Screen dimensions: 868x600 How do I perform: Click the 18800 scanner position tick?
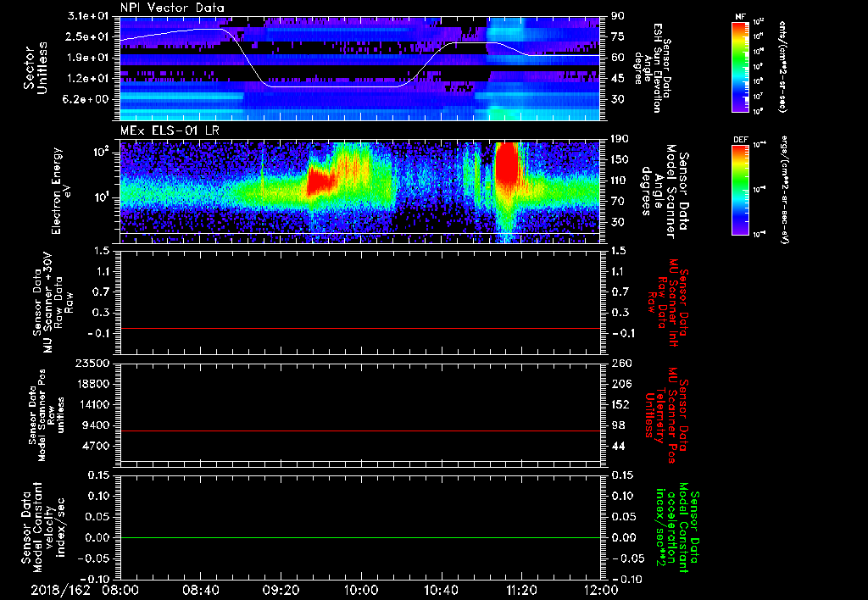(92, 384)
